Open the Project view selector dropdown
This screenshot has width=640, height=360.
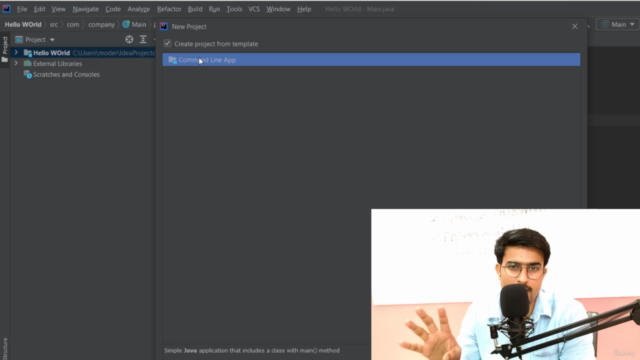coord(35,40)
